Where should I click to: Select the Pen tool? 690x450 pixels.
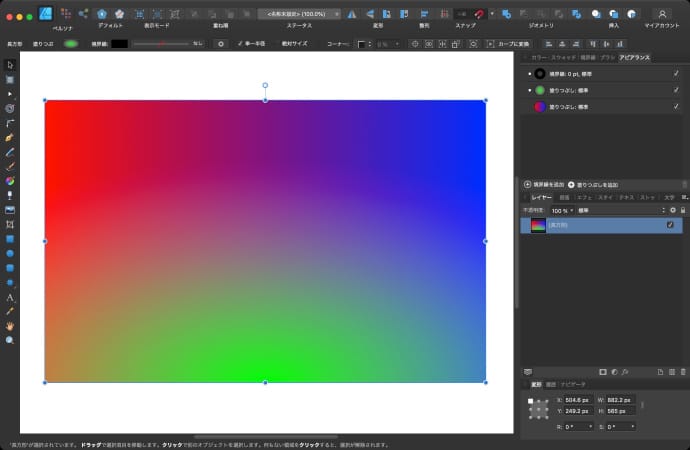[x=10, y=136]
